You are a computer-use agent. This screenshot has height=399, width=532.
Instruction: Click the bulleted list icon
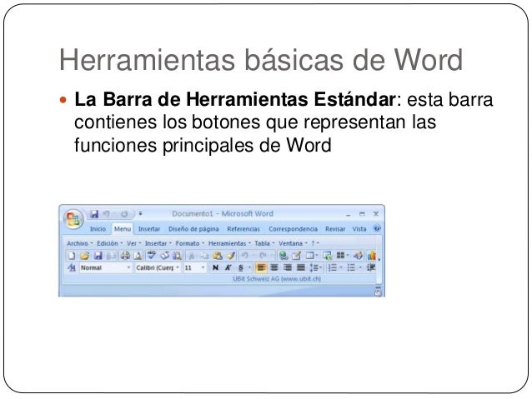(x=352, y=268)
